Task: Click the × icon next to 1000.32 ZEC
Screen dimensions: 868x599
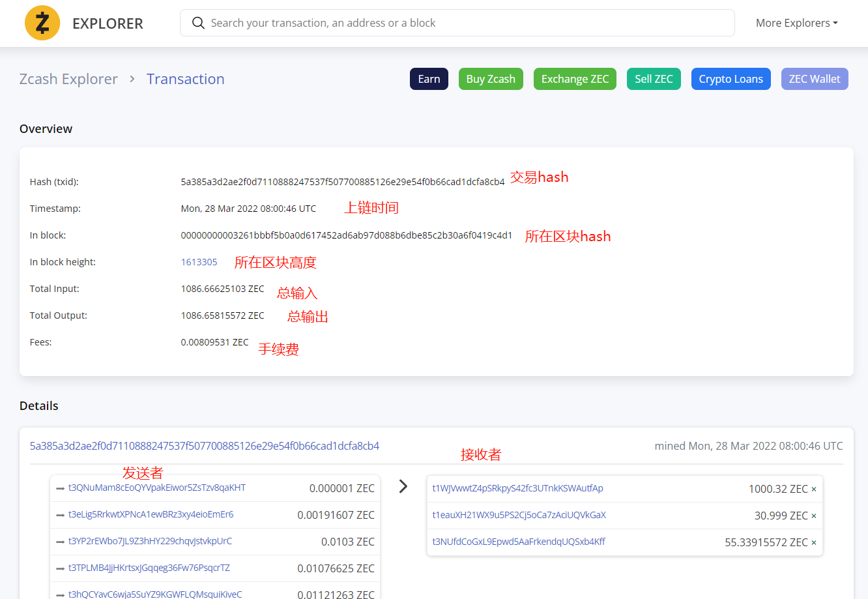Action: click(814, 489)
